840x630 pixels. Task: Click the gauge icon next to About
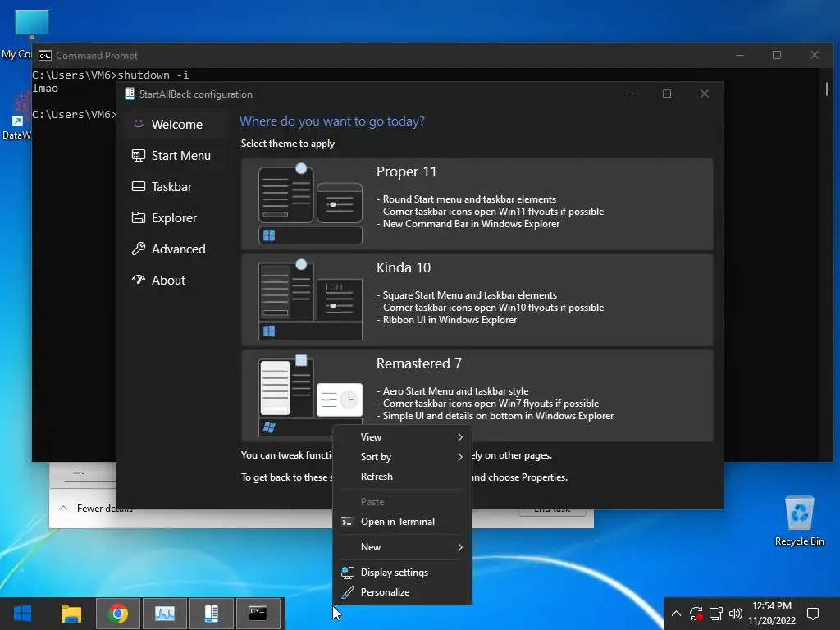coord(138,280)
